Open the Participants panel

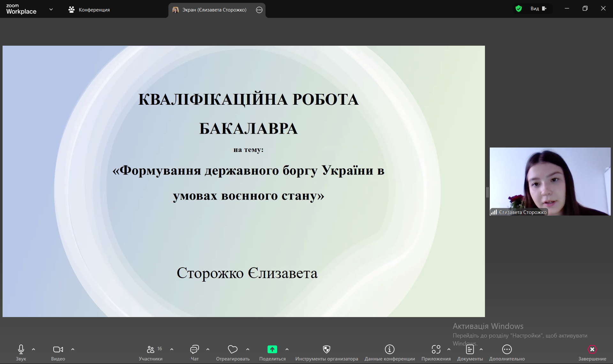(x=151, y=350)
